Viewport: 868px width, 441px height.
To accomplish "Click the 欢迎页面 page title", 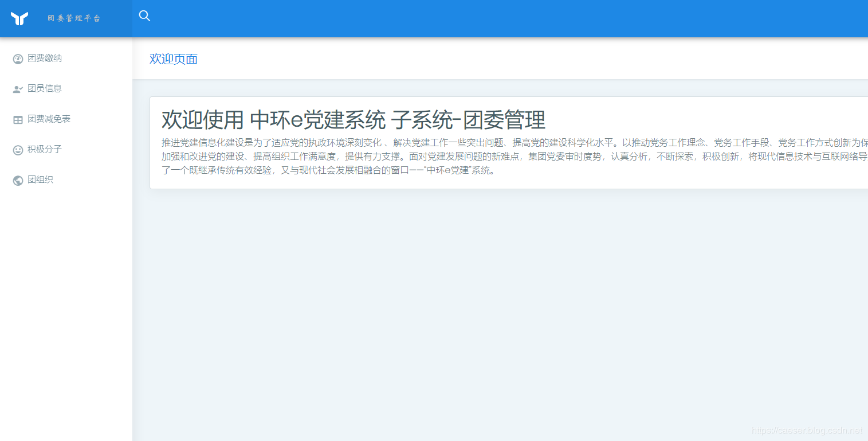I will [x=174, y=59].
